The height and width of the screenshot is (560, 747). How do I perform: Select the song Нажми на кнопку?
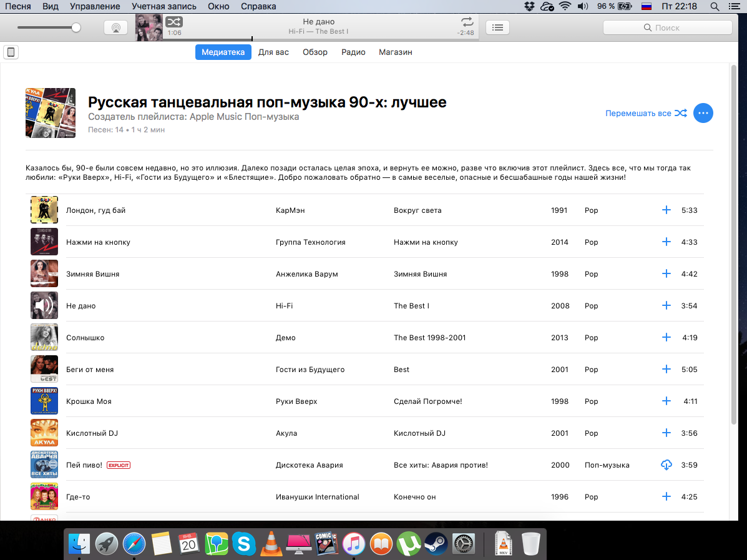[98, 242]
